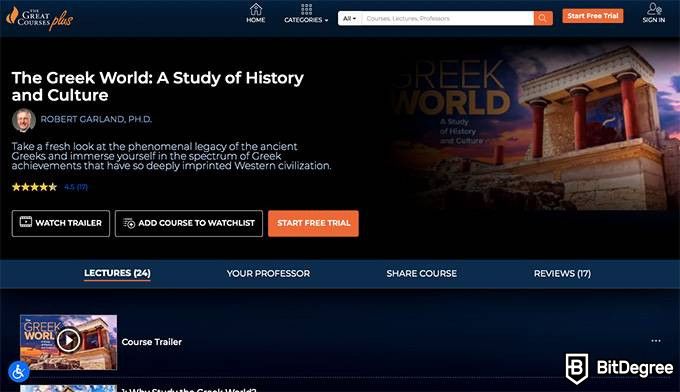Click the Watch Trailer button
Image resolution: width=680 pixels, height=392 pixels.
click(x=61, y=223)
